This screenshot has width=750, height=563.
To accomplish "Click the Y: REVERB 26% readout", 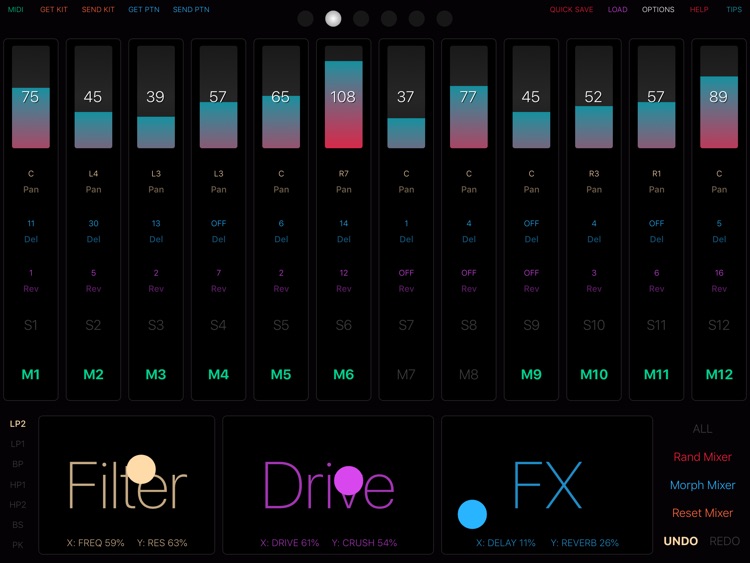I will 584,543.
